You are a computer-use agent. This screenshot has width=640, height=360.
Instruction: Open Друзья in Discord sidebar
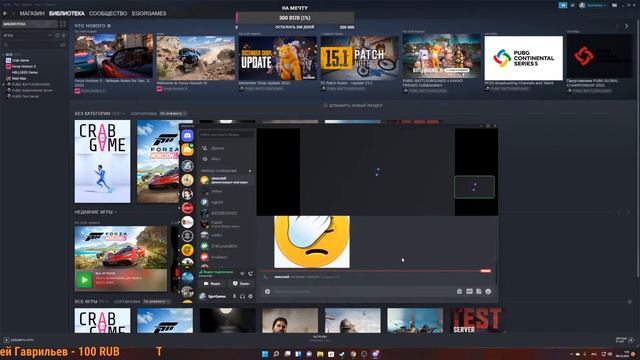[226, 148]
